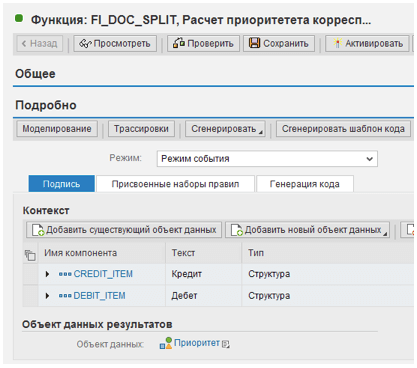Click the structure icon beside CREDIT_ITEM

pyautogui.click(x=65, y=274)
